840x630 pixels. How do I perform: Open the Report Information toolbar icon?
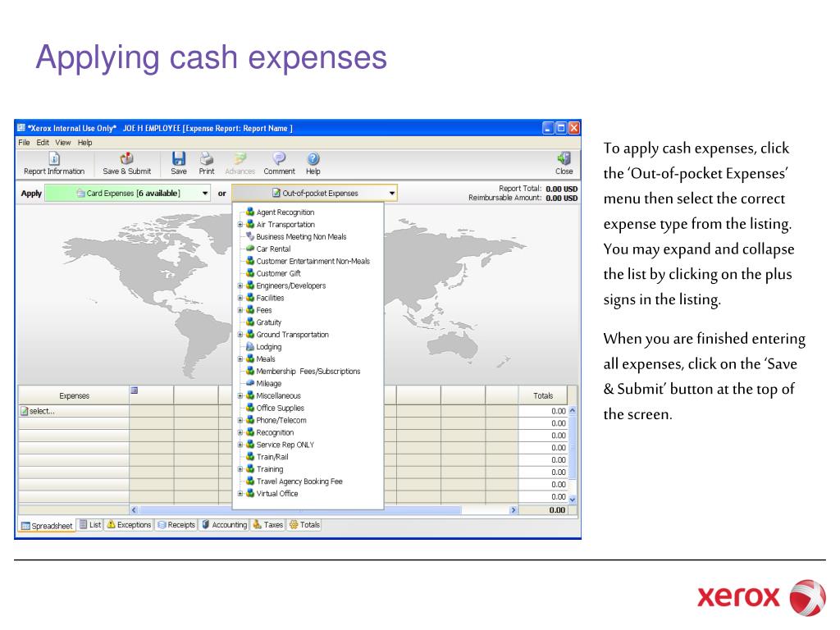point(54,164)
